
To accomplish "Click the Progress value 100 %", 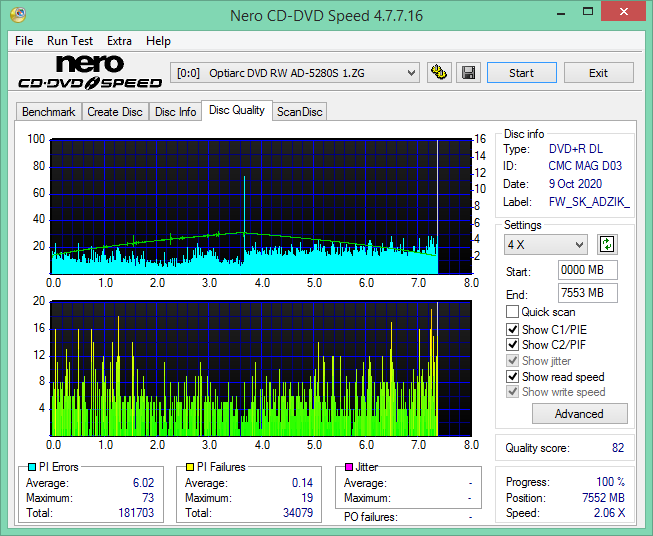I will [611, 482].
